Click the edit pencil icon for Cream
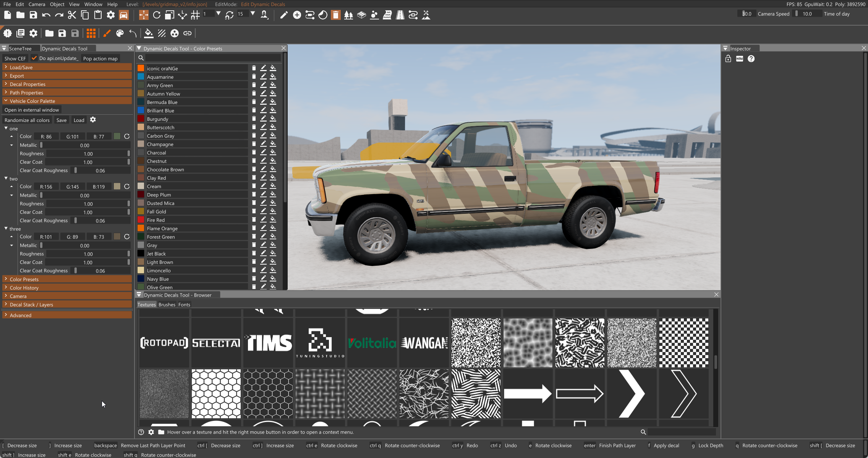 coord(263,186)
